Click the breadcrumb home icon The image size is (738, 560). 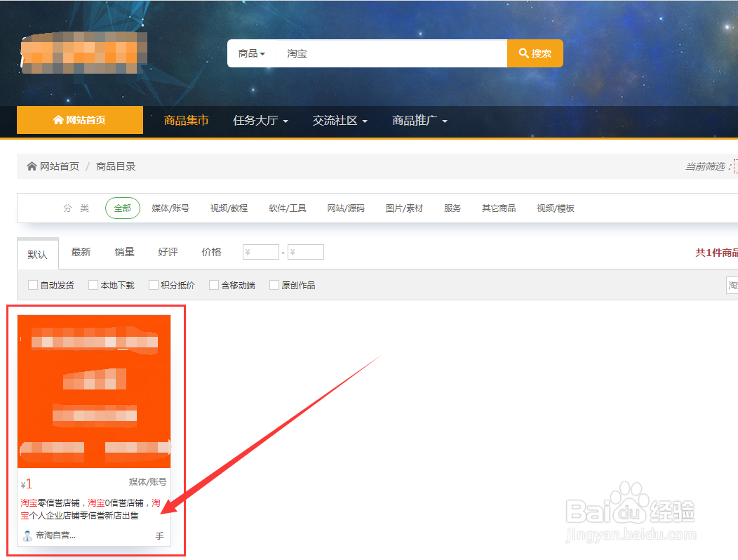pos(32,166)
